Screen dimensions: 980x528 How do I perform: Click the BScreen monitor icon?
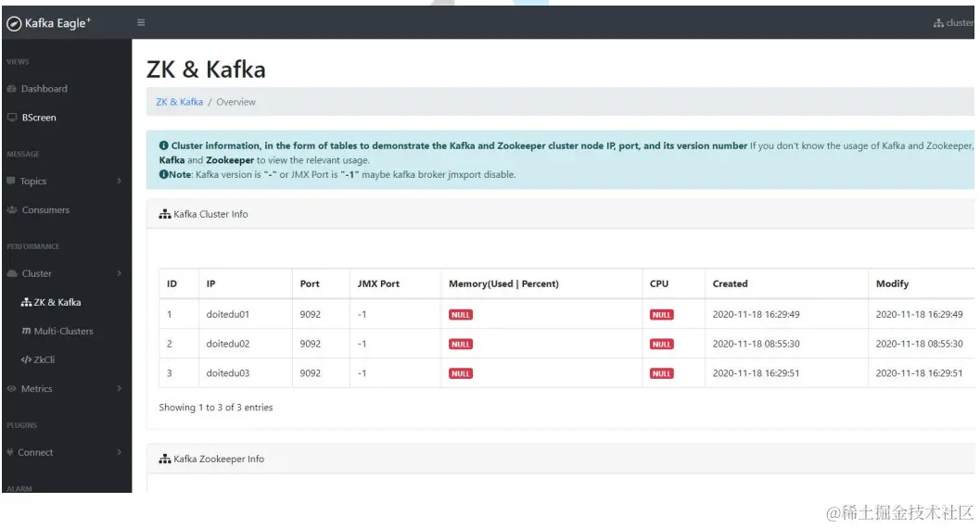(x=12, y=118)
